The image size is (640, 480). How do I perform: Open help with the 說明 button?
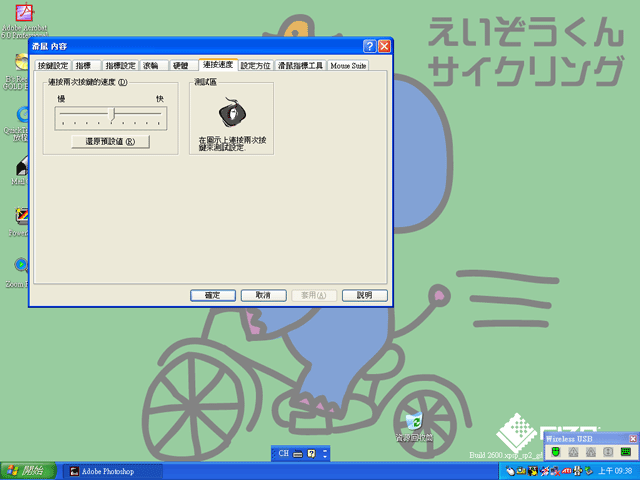point(364,295)
